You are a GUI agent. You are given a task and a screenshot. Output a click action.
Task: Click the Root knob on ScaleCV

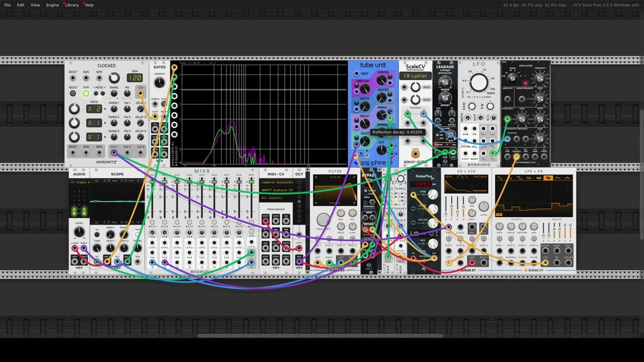click(x=415, y=87)
